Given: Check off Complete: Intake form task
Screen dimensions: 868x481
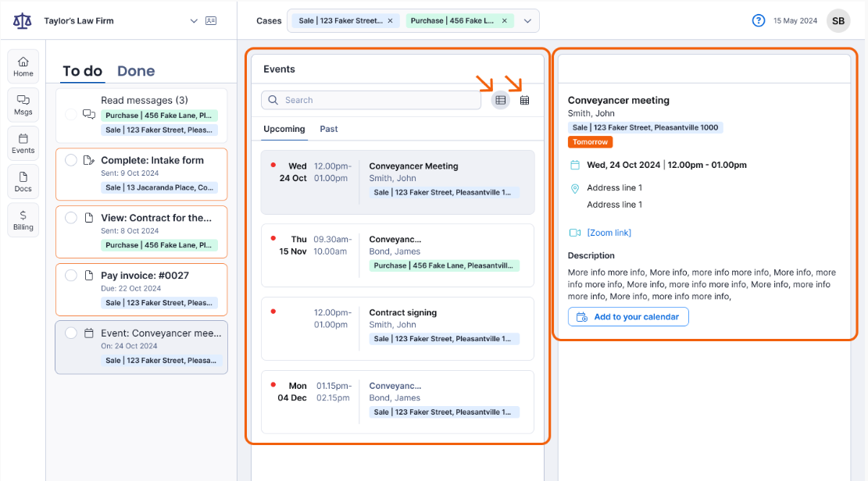Looking at the screenshot, I should tap(71, 160).
